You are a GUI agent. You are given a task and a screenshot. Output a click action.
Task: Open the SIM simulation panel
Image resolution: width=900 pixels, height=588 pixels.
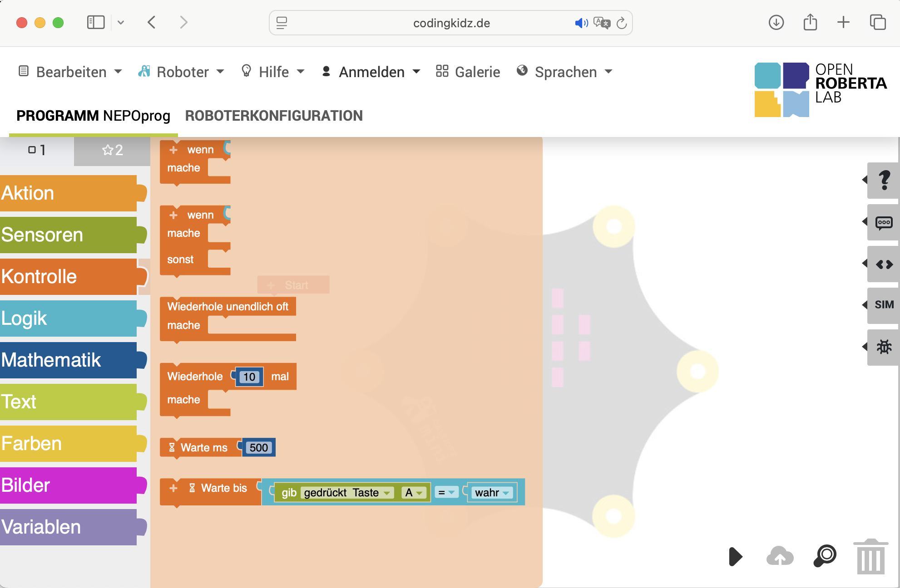[884, 305]
